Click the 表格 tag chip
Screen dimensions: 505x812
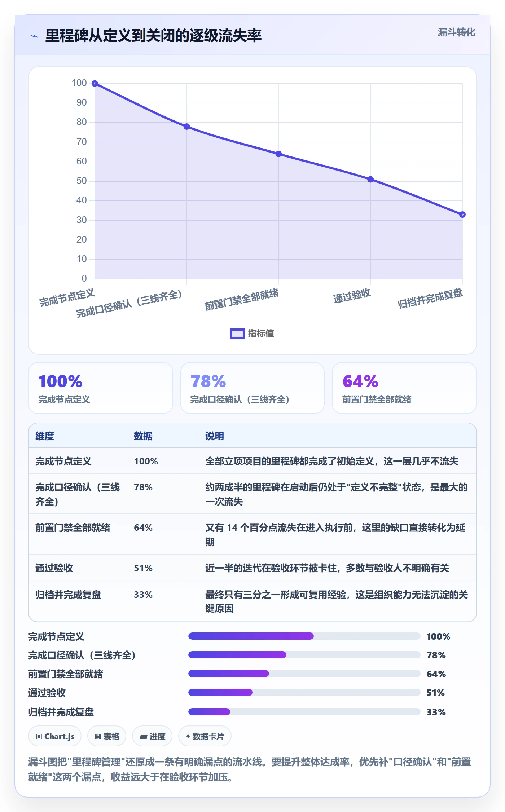107,736
